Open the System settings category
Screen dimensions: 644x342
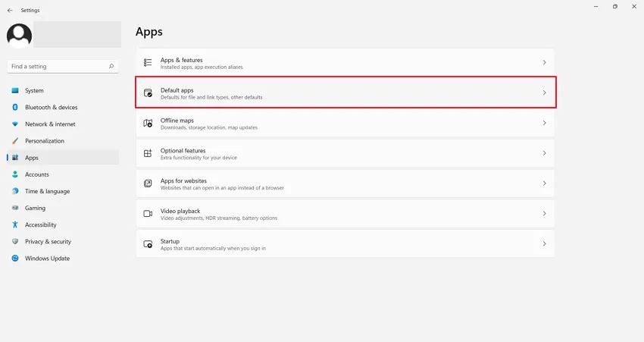tap(34, 91)
